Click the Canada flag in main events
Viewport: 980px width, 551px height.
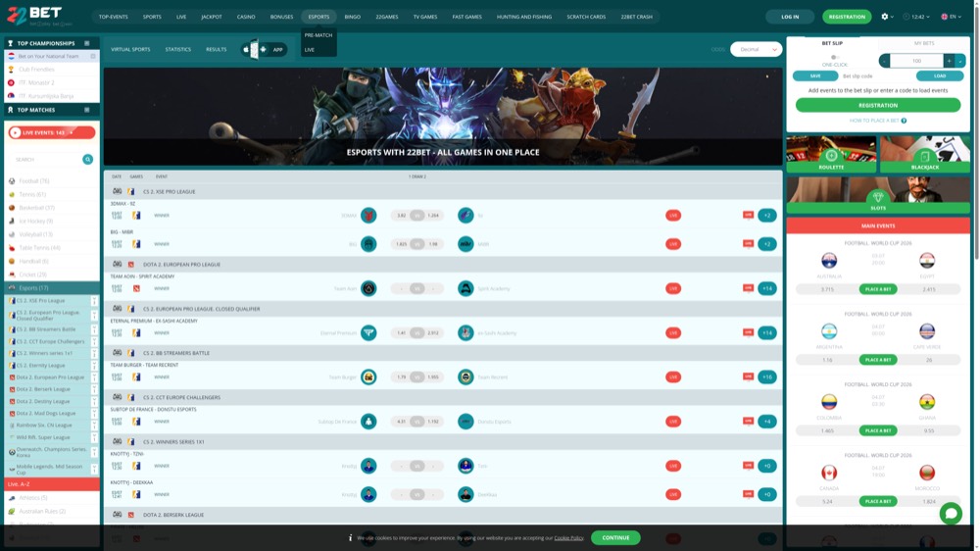(829, 473)
